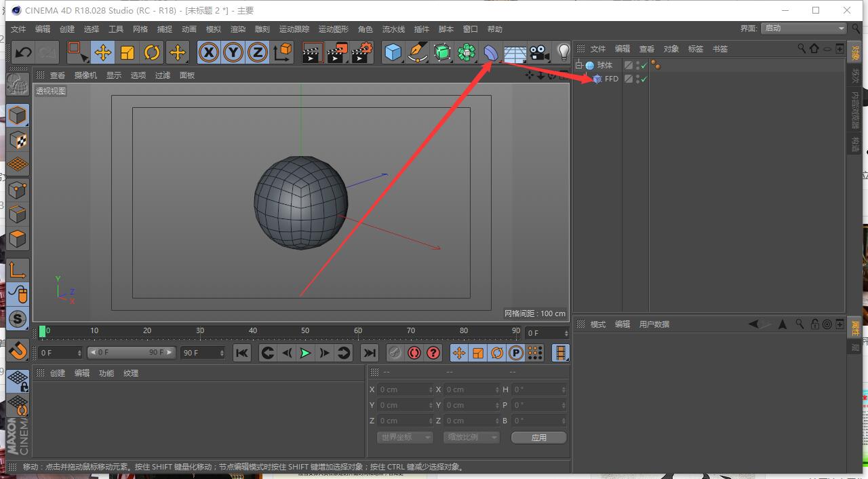Add a light object
Screen dimensions: 868x479
pyautogui.click(x=563, y=52)
